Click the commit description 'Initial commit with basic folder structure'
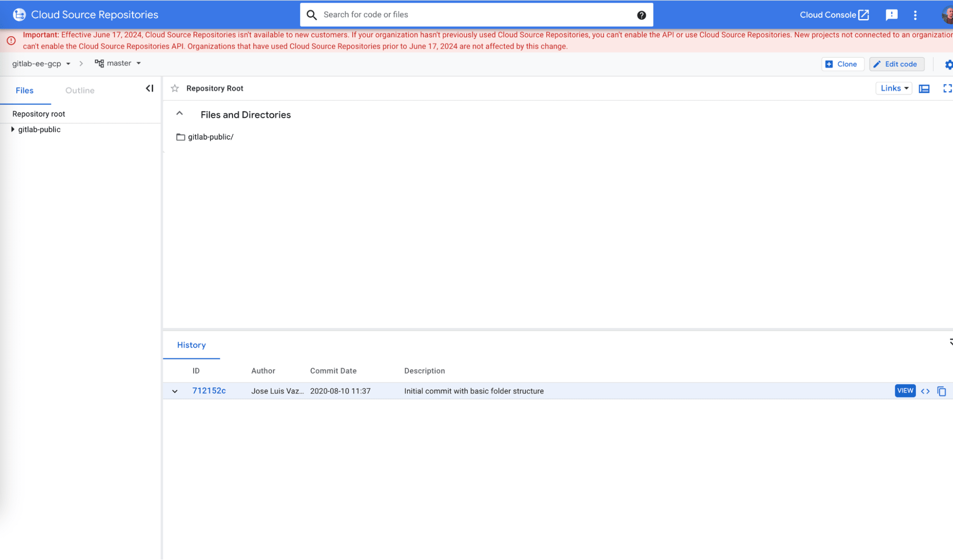The width and height of the screenshot is (953, 560). click(474, 391)
